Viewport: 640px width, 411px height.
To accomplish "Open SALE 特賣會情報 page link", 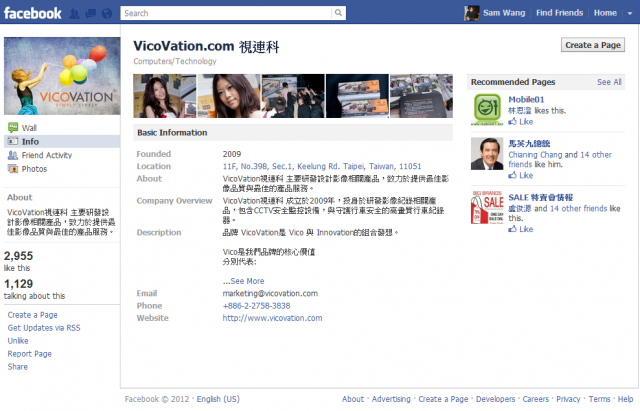I will [x=540, y=198].
